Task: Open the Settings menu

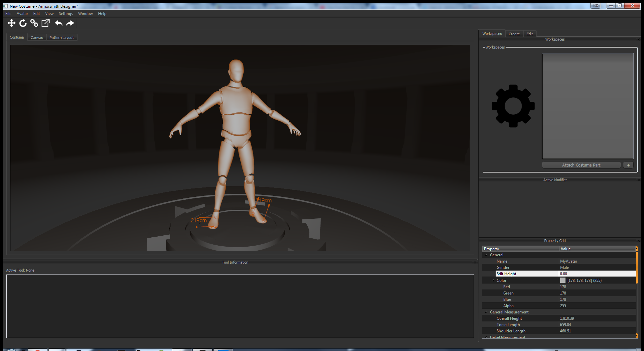Action: click(66, 14)
